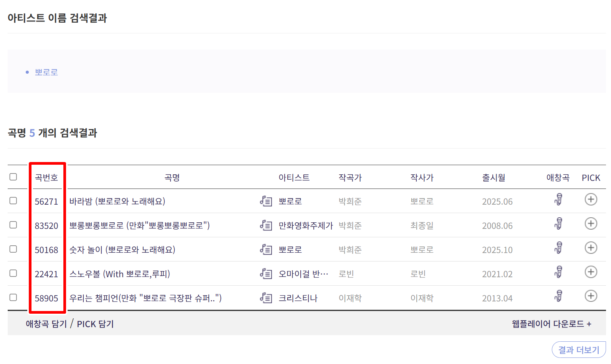Viewport: 611px width, 364px height.
Task: Click the 곡명 column header
Action: (x=172, y=177)
